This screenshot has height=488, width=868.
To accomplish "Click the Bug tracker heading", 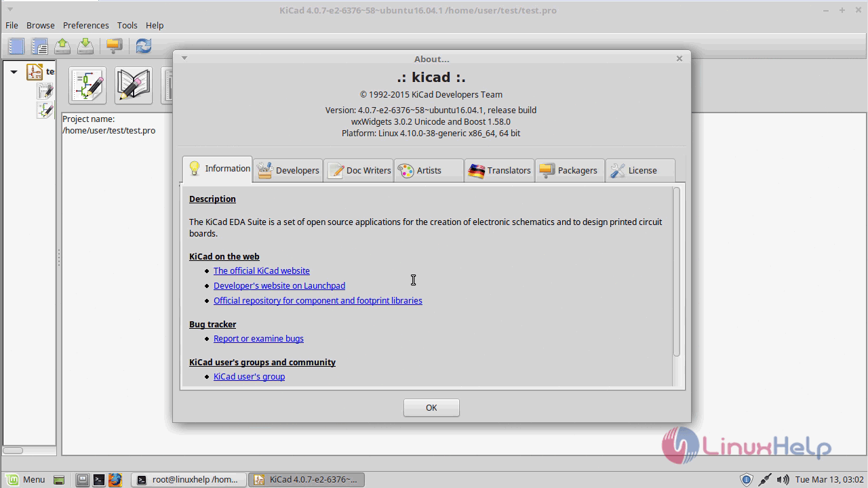I will pyautogui.click(x=212, y=324).
